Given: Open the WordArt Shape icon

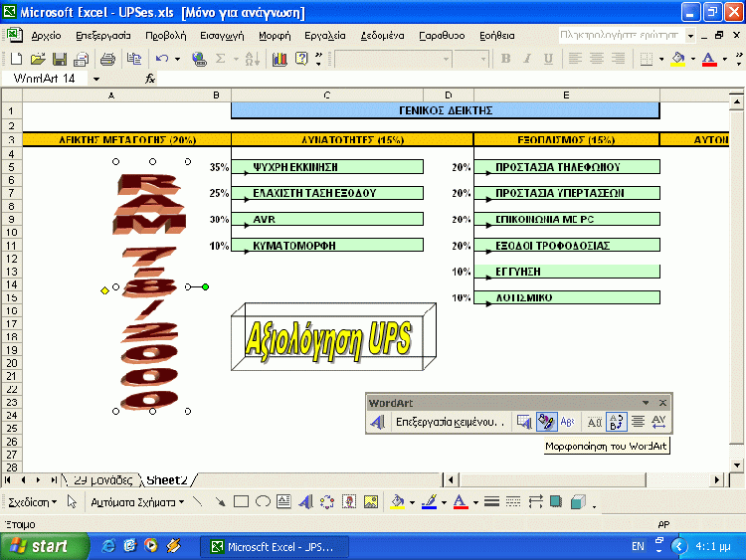Looking at the screenshot, I should 568,422.
